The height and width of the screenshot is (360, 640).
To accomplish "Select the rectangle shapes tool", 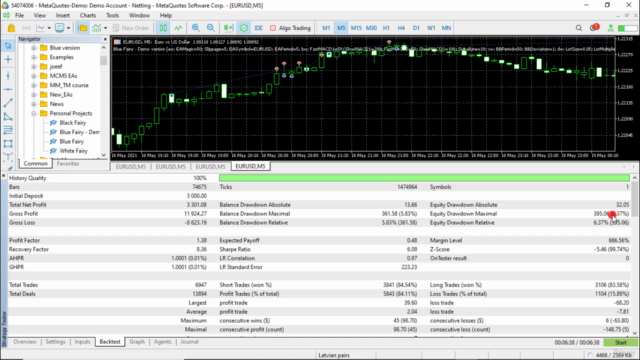I will coord(8,144).
